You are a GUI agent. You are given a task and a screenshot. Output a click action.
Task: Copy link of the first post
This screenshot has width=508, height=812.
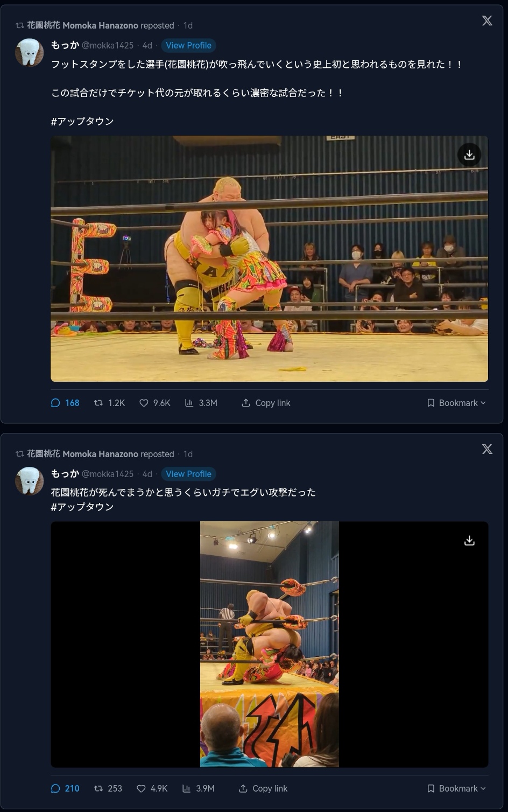tap(266, 403)
